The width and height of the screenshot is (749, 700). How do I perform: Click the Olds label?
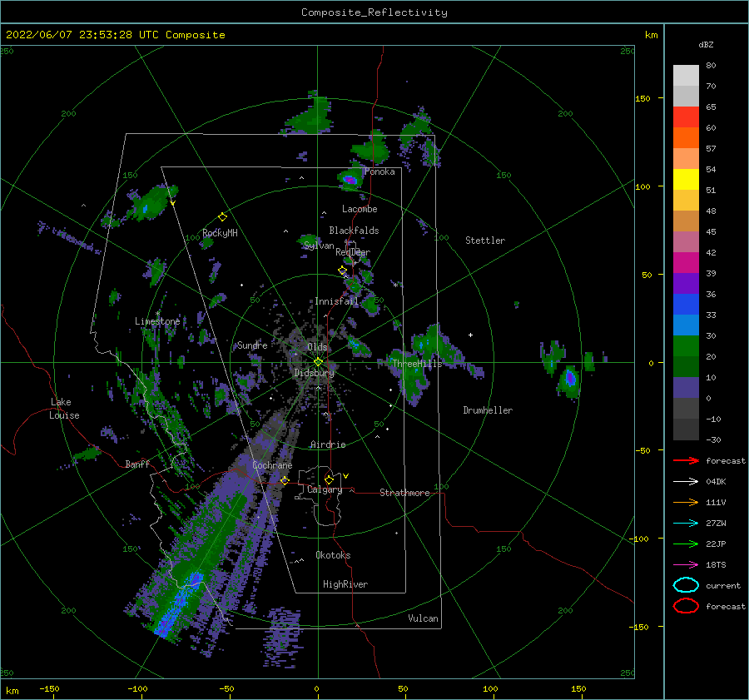(317, 347)
